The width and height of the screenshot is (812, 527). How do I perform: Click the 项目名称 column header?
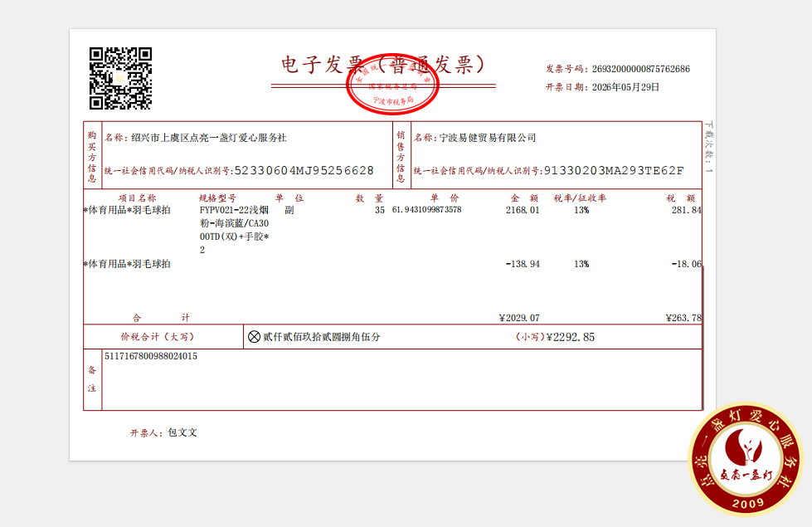pos(137,198)
